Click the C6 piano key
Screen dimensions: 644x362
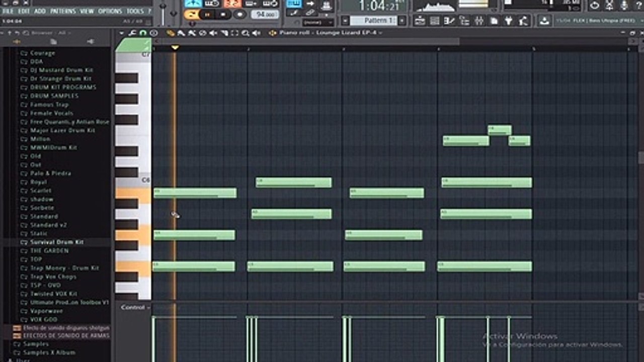[x=133, y=179]
